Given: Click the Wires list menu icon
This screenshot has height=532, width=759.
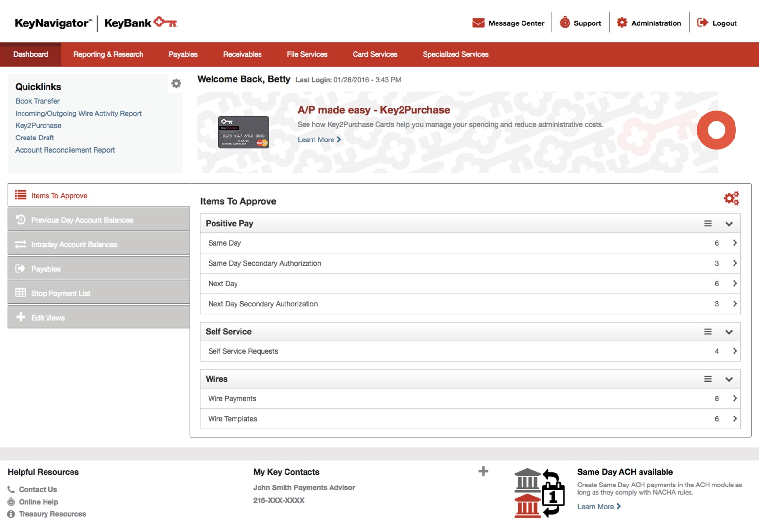Looking at the screenshot, I should tap(708, 379).
